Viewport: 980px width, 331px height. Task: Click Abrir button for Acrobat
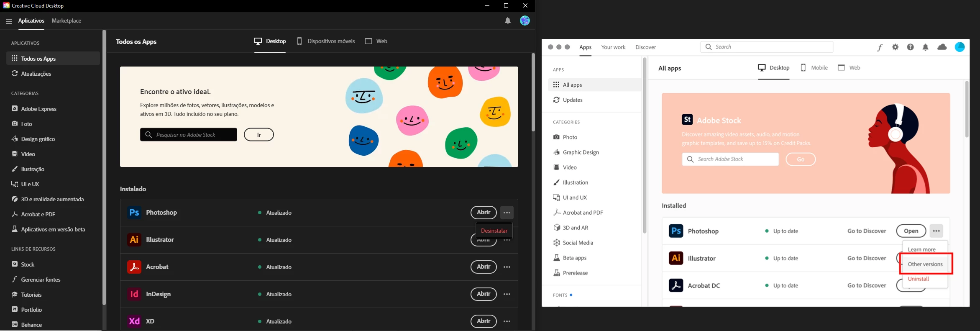pos(484,267)
